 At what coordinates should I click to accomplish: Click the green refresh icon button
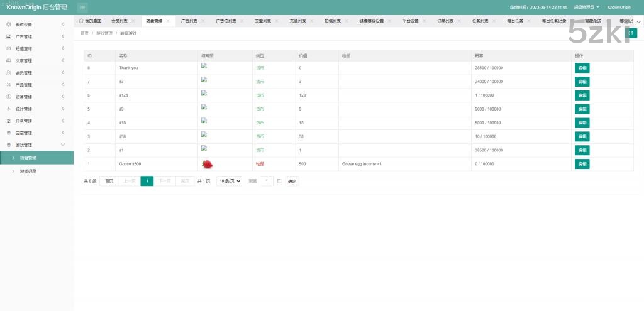(x=631, y=33)
